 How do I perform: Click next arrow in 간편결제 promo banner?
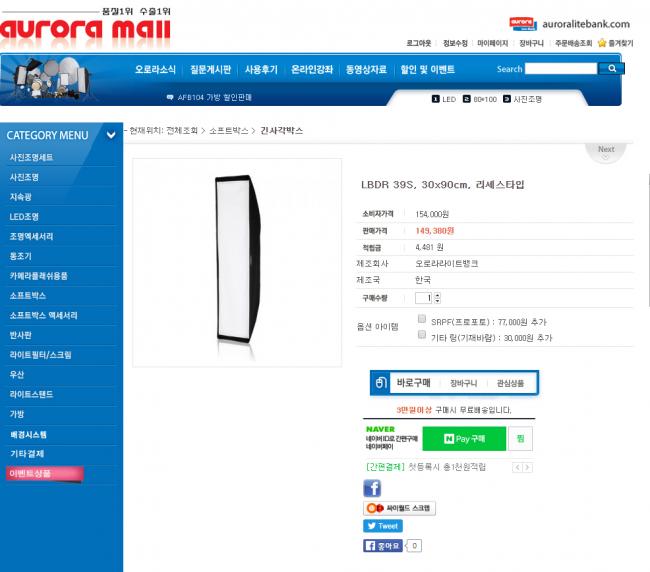click(x=527, y=468)
